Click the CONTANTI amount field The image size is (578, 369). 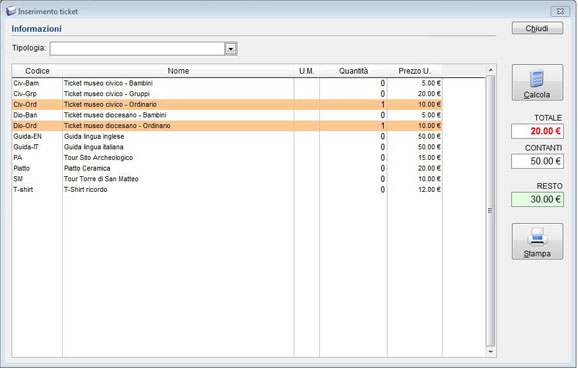point(537,161)
